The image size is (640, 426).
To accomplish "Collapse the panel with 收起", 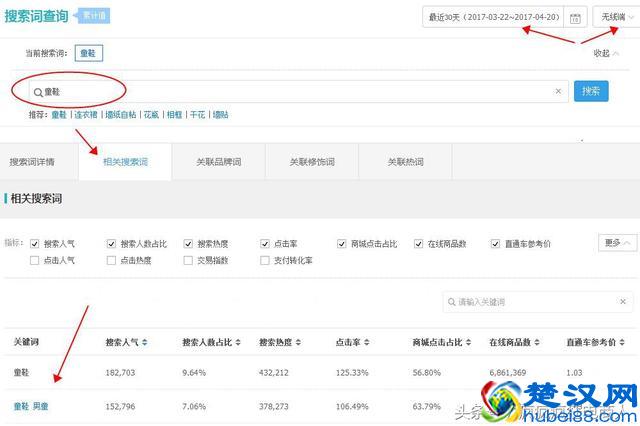I will [606, 53].
